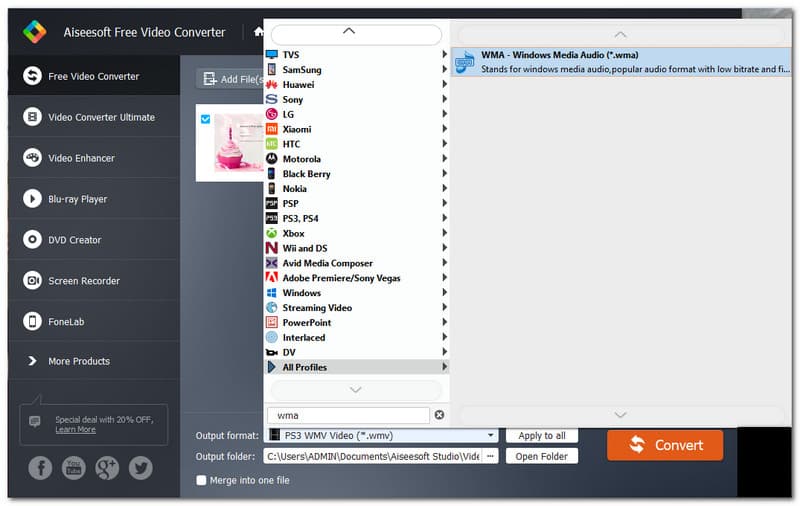Browse output folder with ellipsis button
The image size is (800, 506).
pyautogui.click(x=490, y=456)
